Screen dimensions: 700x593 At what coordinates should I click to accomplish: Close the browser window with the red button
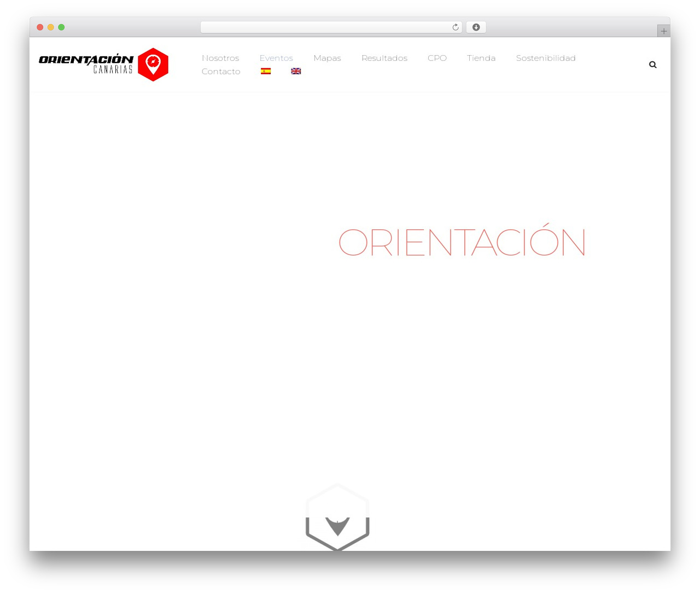point(40,27)
